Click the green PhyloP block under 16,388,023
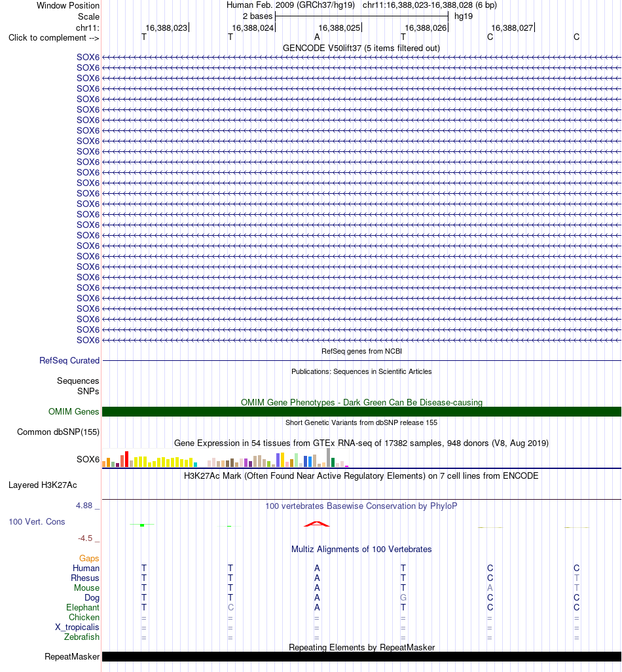 click(x=142, y=525)
